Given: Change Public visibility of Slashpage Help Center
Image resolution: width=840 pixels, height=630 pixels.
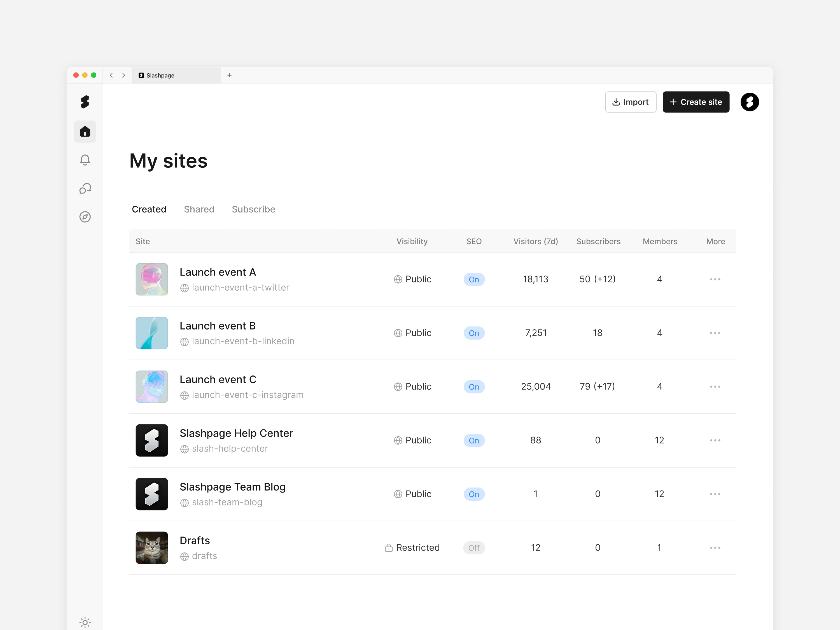Looking at the screenshot, I should coord(412,440).
